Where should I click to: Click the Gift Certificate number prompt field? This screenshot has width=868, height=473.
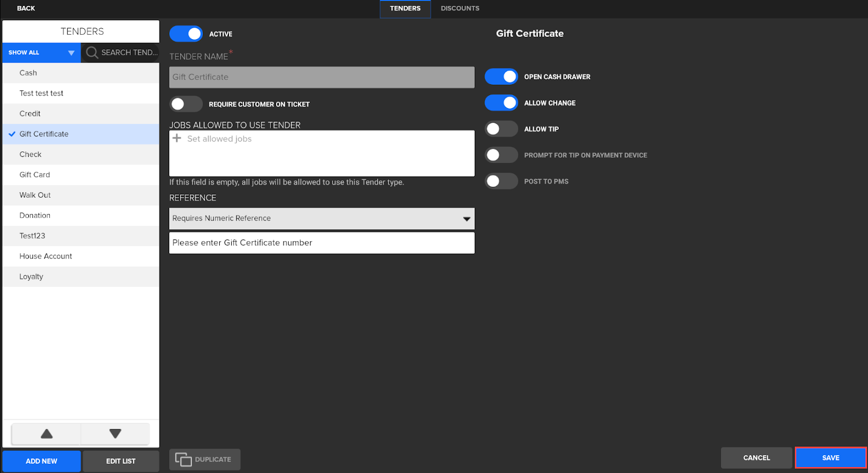pyautogui.click(x=322, y=243)
